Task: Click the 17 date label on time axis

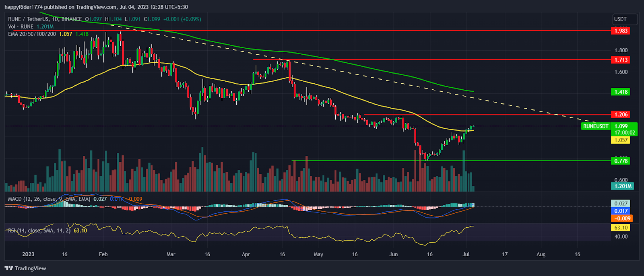Action: [x=505, y=254]
